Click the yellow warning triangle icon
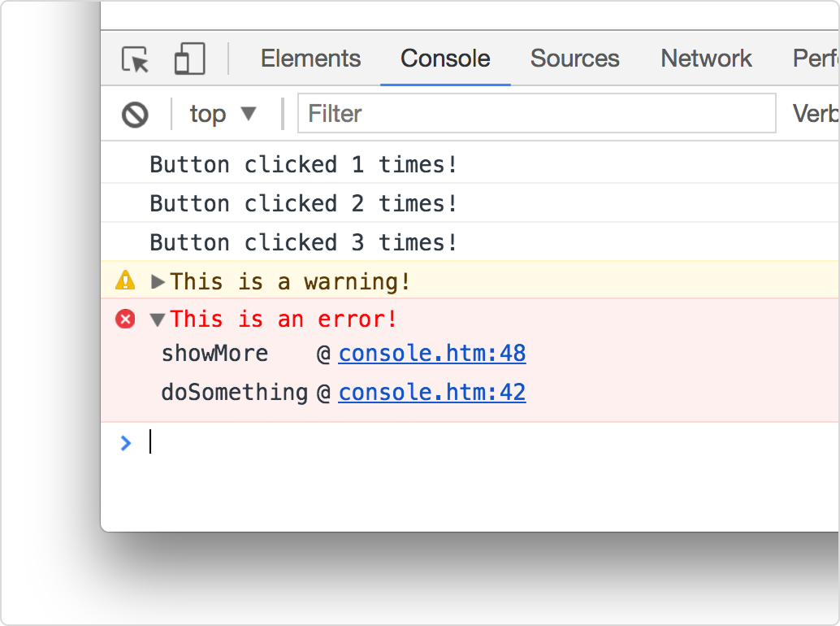Image resolution: width=840 pixels, height=626 pixels. tap(125, 281)
